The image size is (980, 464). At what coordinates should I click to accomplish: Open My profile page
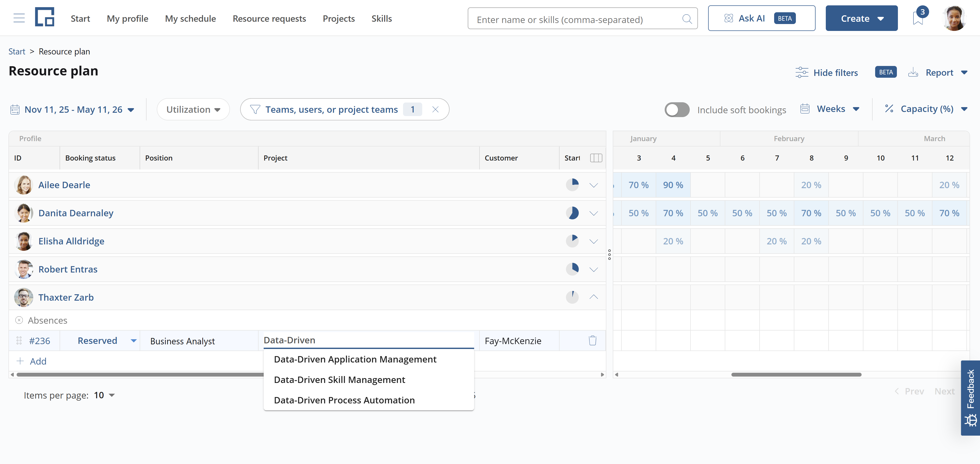coord(127,18)
